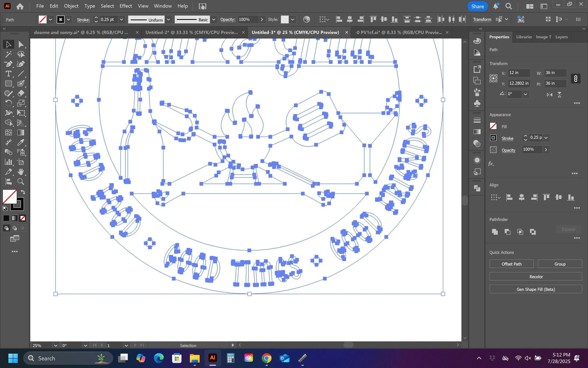
Task: Activate the Zoom tool
Action: tap(21, 182)
